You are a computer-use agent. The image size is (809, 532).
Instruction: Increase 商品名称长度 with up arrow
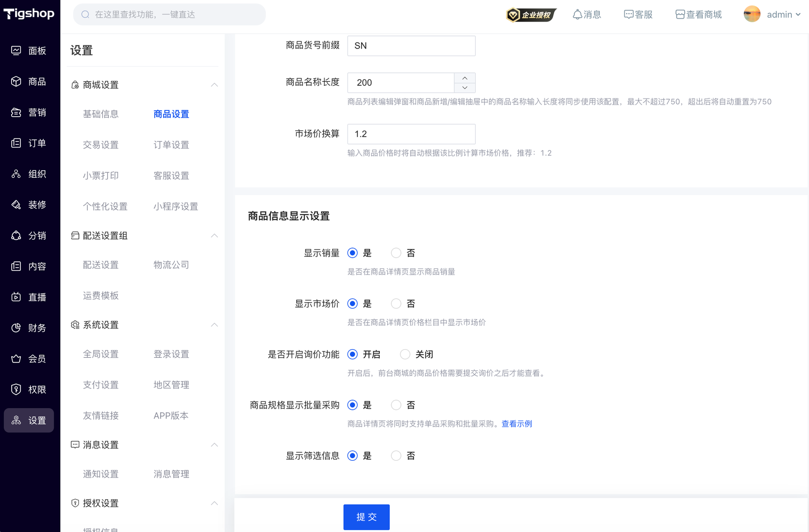coord(465,78)
